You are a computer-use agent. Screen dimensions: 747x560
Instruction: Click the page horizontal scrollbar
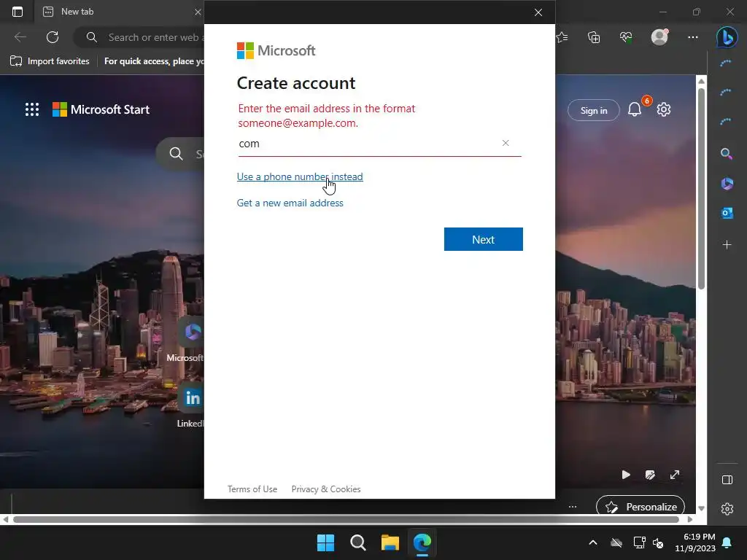click(x=346, y=519)
